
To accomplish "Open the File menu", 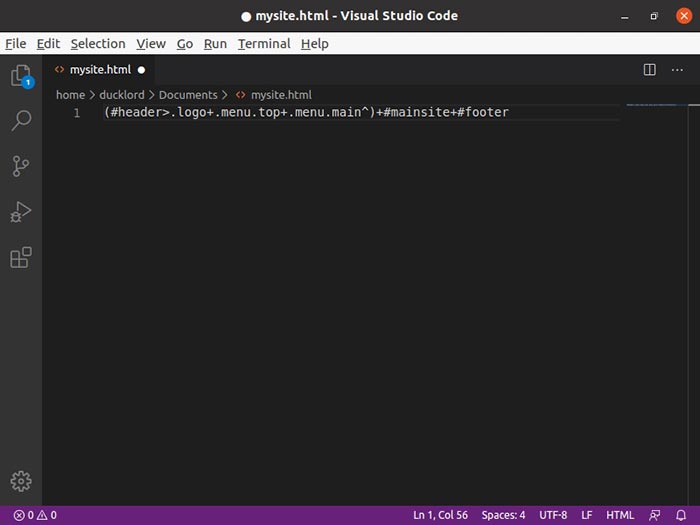I will click(16, 44).
